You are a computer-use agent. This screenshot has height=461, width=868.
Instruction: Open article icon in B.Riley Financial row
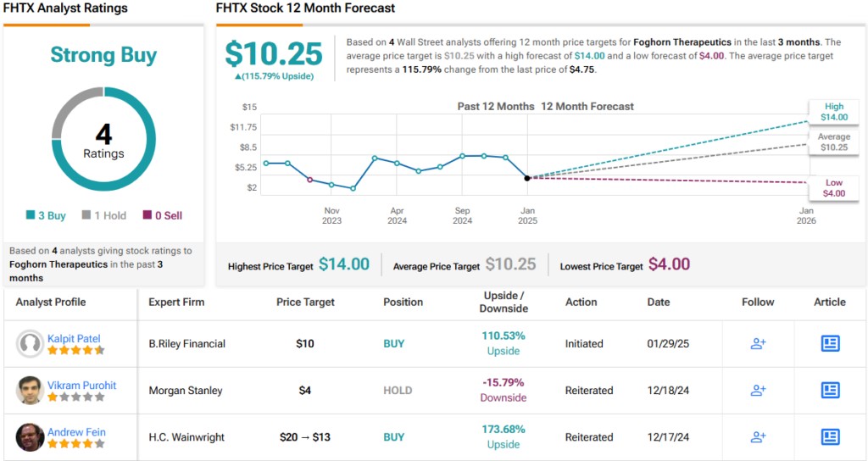830,343
